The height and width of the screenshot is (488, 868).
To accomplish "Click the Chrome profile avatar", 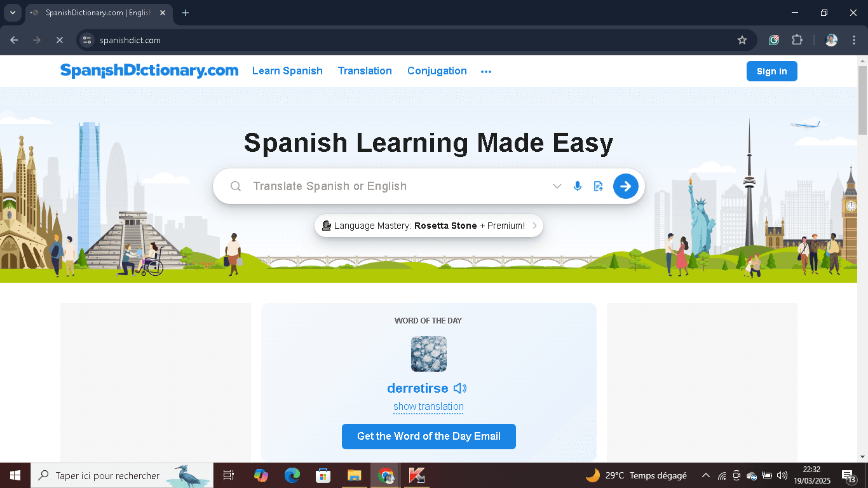I will [x=831, y=39].
